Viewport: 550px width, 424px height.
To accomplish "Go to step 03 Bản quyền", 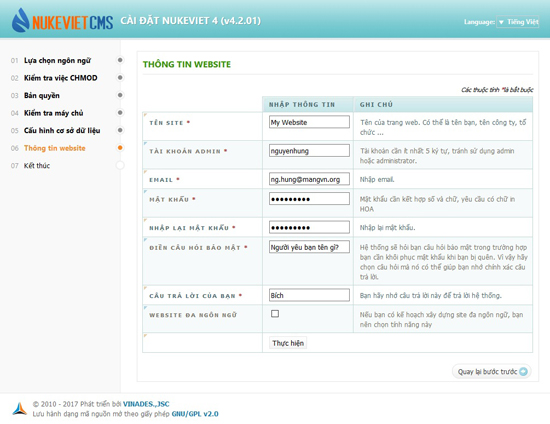I will point(42,95).
